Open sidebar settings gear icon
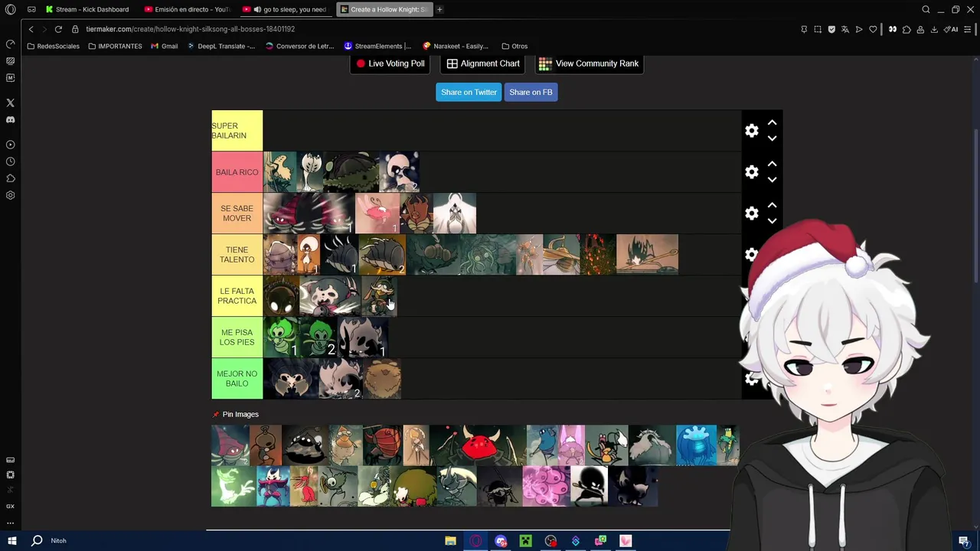980x551 pixels. (x=10, y=195)
